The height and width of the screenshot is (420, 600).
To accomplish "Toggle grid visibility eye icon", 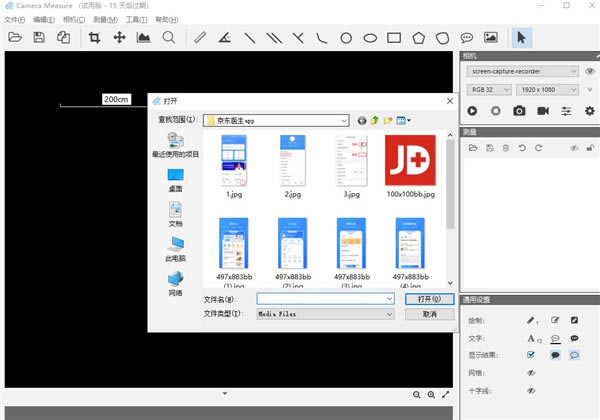I will coord(532,371).
